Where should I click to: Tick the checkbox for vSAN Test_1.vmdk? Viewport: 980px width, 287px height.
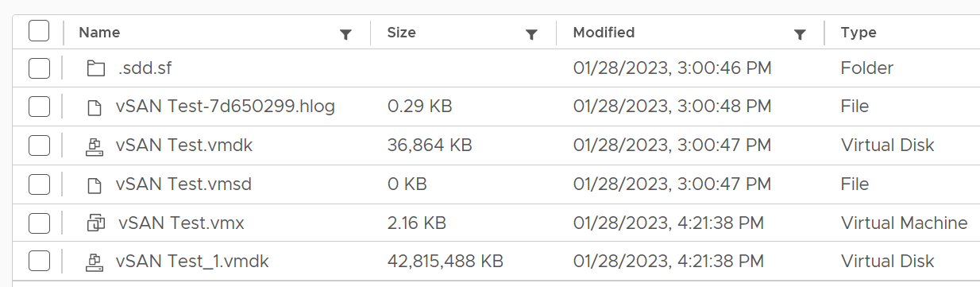(39, 261)
